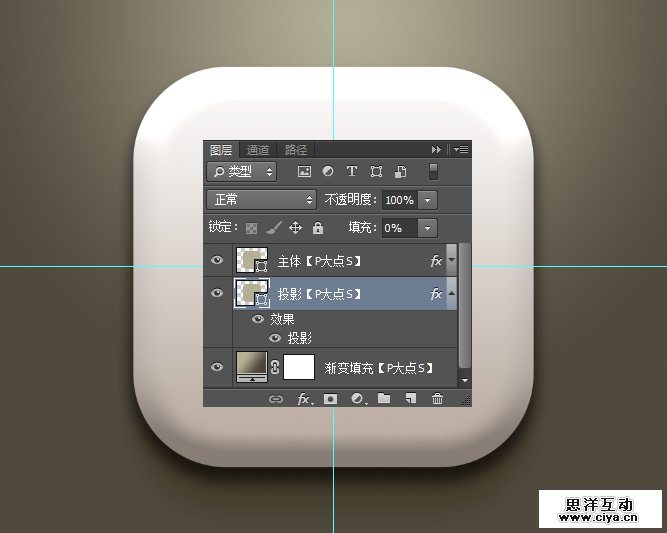The height and width of the screenshot is (533, 667).
Task: Delete layer using the trash icon
Action: [437, 399]
